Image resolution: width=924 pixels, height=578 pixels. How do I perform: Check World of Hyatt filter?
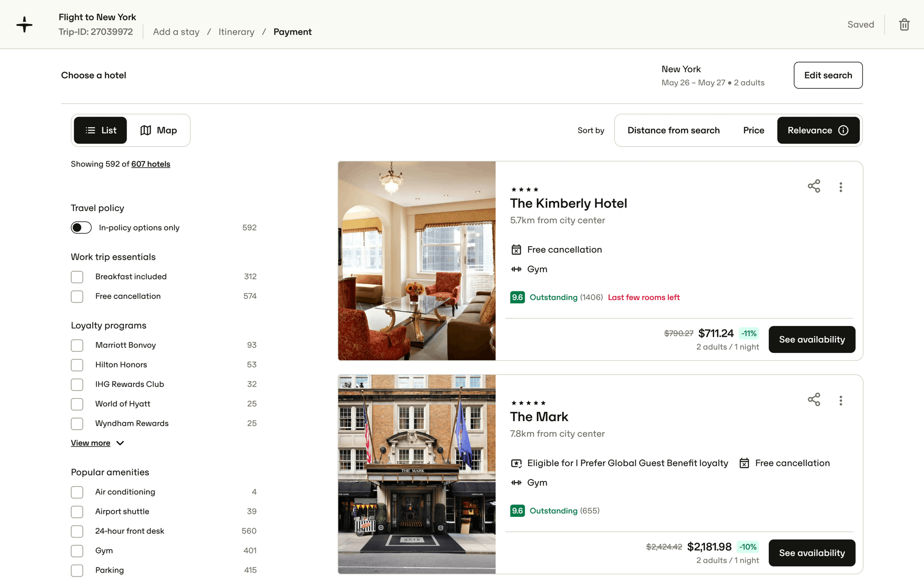(77, 404)
